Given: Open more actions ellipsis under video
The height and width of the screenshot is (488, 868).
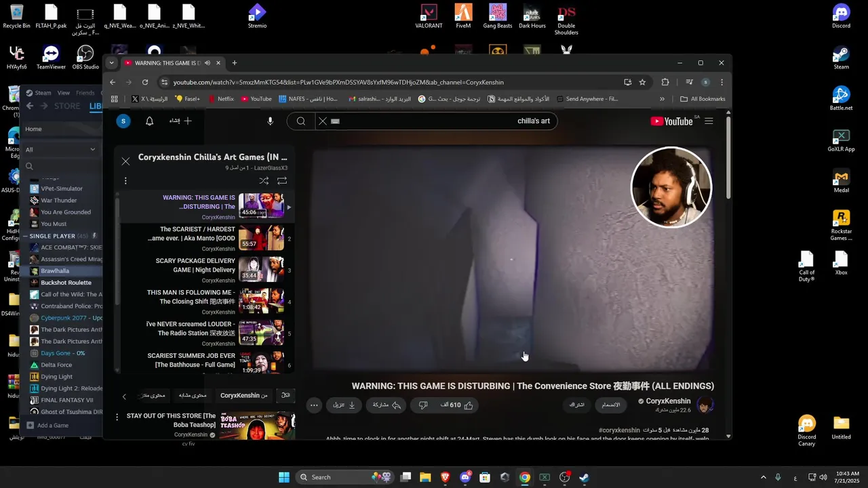Looking at the screenshot, I should [x=313, y=405].
